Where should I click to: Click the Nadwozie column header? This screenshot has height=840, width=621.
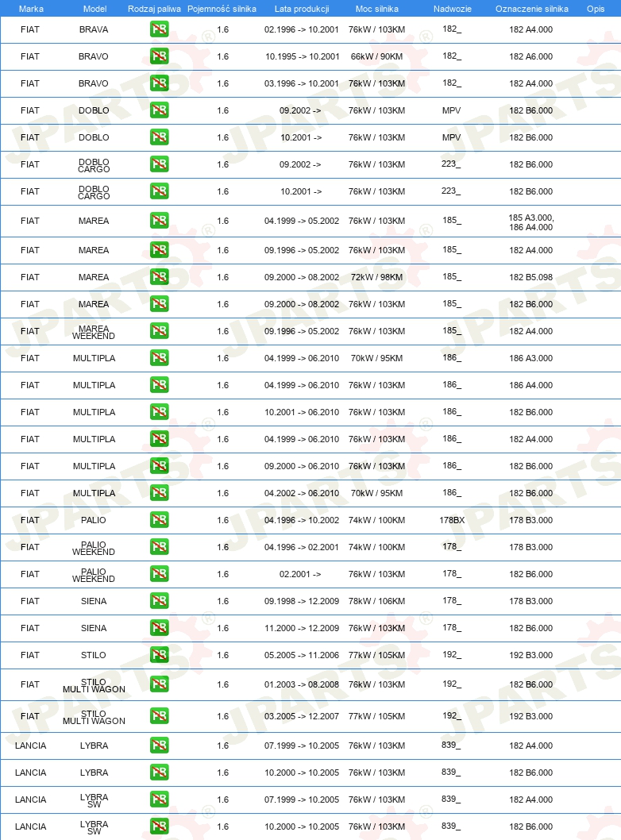[452, 9]
